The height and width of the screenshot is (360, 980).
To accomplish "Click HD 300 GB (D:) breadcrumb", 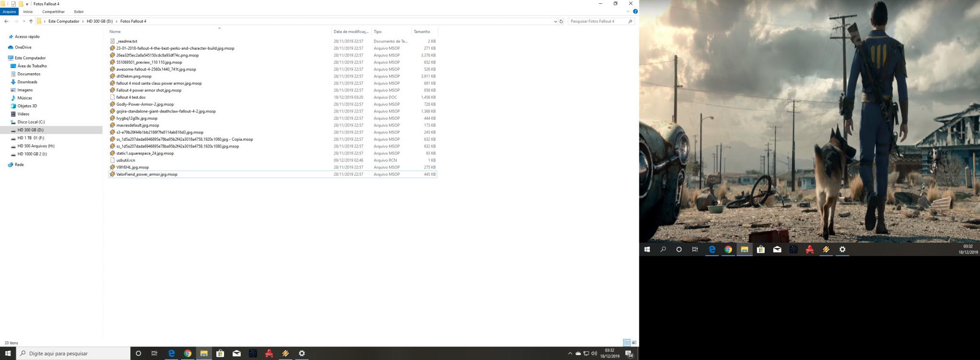I will (100, 21).
